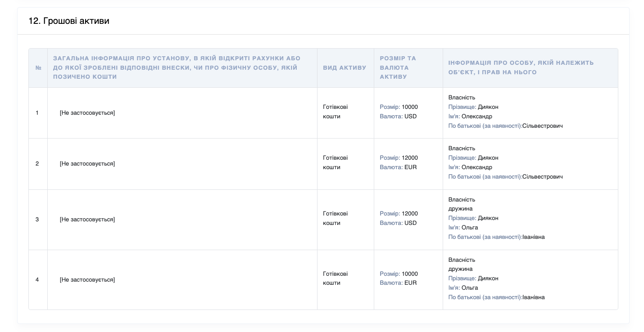Click "Власність" in row 1
Screen dimensions: 644x332
(462, 98)
